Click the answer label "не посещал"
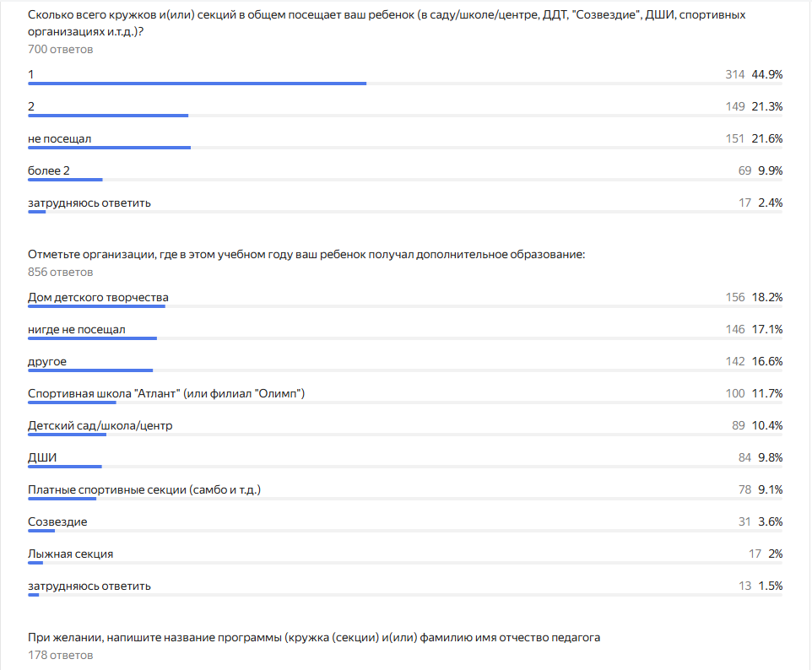 pos(59,138)
